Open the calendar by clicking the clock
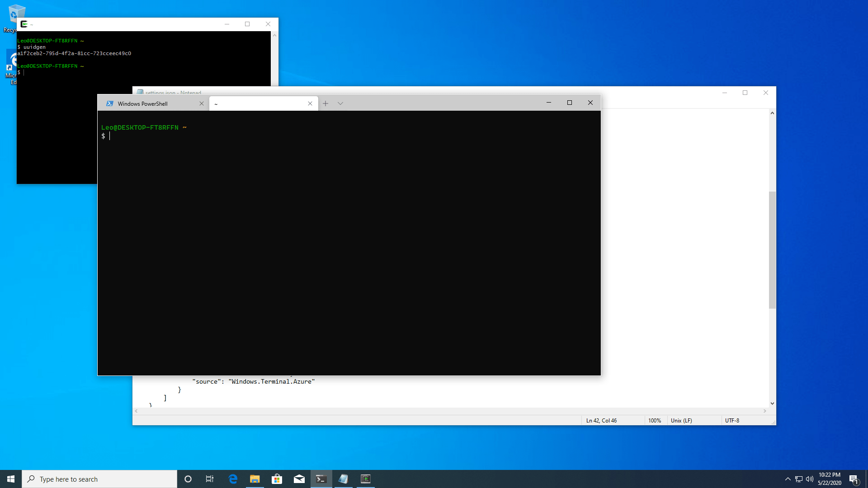The width and height of the screenshot is (868, 488). [x=829, y=479]
